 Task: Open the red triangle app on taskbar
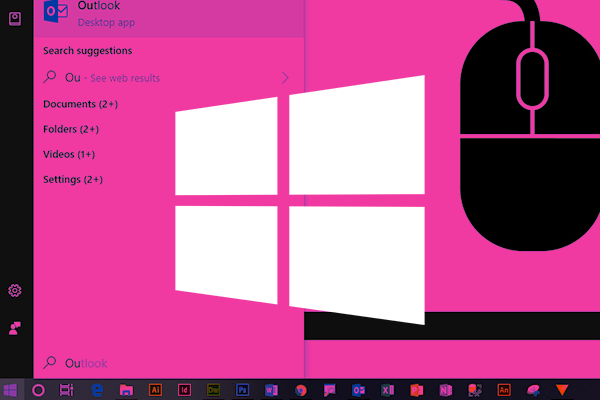coord(562,390)
